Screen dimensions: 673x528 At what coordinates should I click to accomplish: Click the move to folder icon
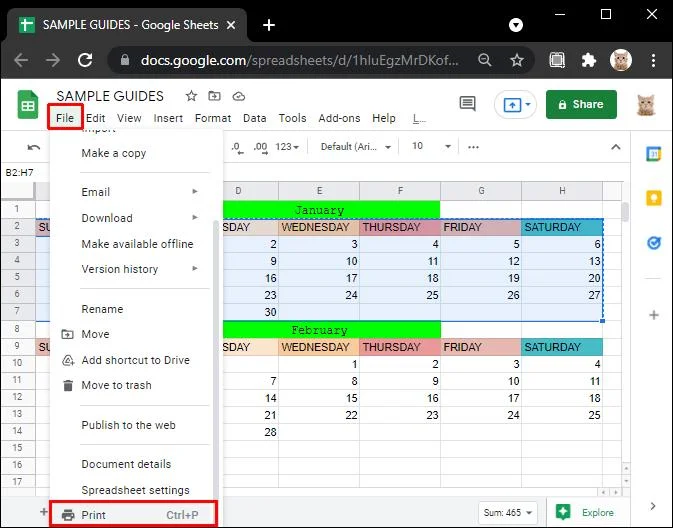pyautogui.click(x=215, y=96)
